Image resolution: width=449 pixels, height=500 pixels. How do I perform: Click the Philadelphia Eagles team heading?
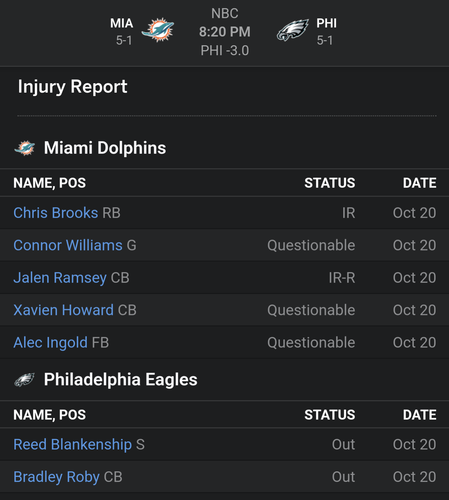click(x=121, y=380)
